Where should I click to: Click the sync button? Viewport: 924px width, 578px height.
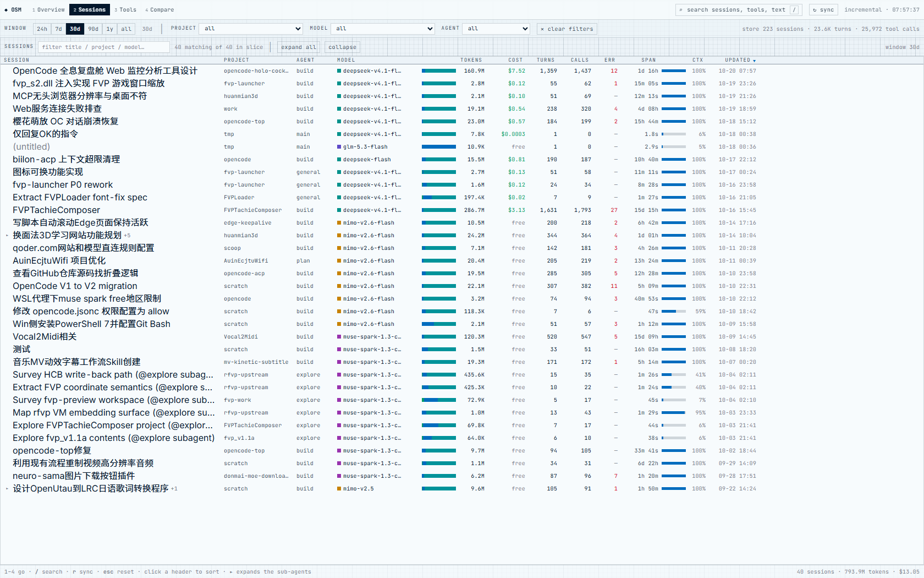823,9
